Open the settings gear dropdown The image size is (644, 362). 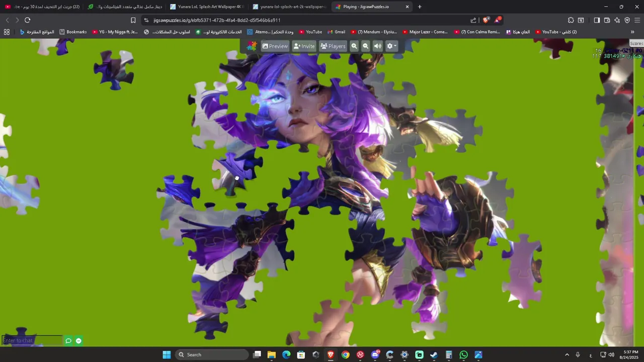click(x=391, y=46)
